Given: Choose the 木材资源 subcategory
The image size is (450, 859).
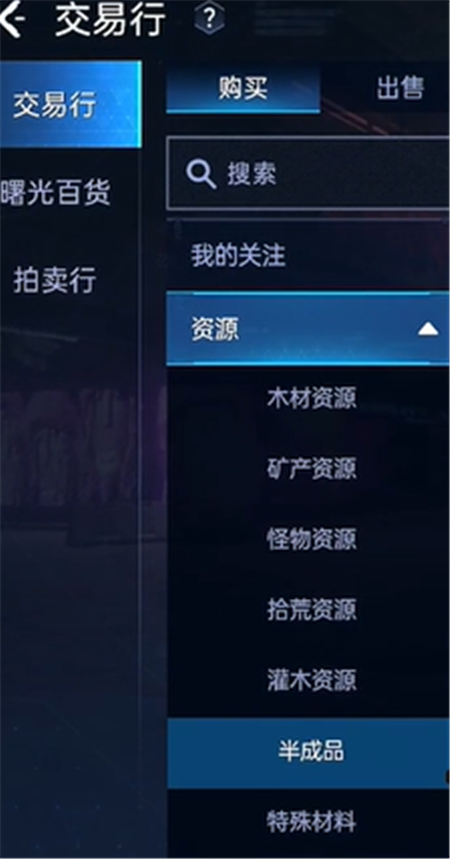Looking at the screenshot, I should (x=312, y=398).
